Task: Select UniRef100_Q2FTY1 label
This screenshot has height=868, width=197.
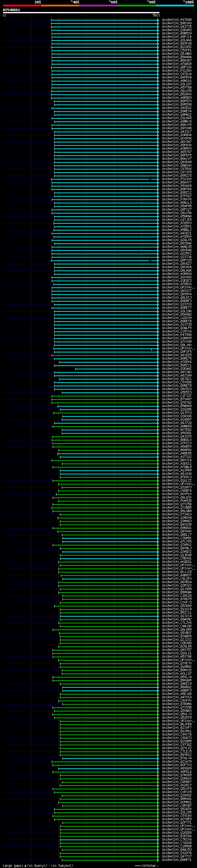Action: 177,822
